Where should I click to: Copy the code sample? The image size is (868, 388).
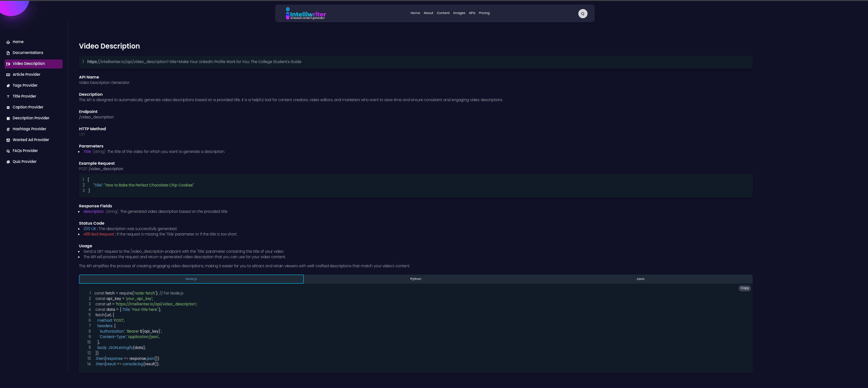(x=745, y=288)
